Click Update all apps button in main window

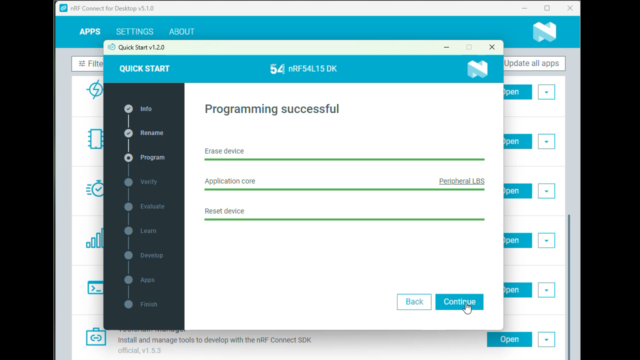coord(534,63)
